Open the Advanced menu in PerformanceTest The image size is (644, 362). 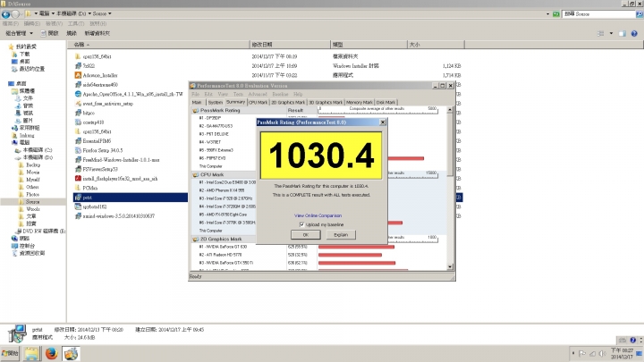(x=258, y=94)
